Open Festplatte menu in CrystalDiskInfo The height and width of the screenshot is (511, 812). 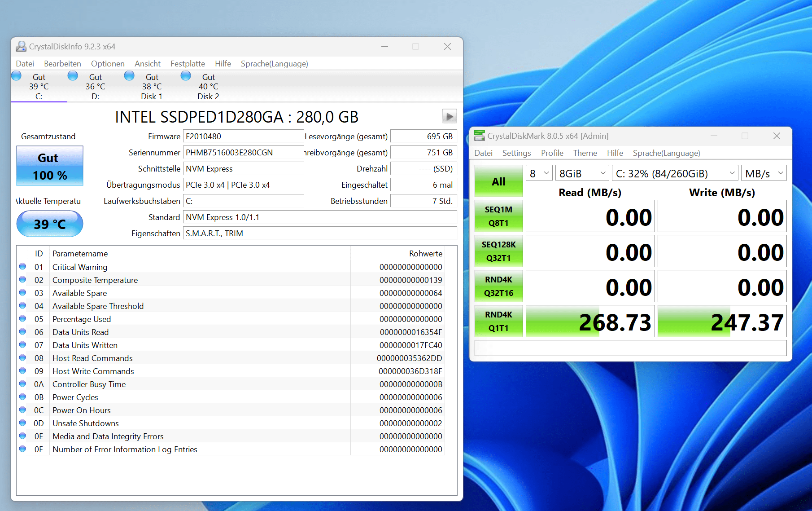pyautogui.click(x=188, y=64)
